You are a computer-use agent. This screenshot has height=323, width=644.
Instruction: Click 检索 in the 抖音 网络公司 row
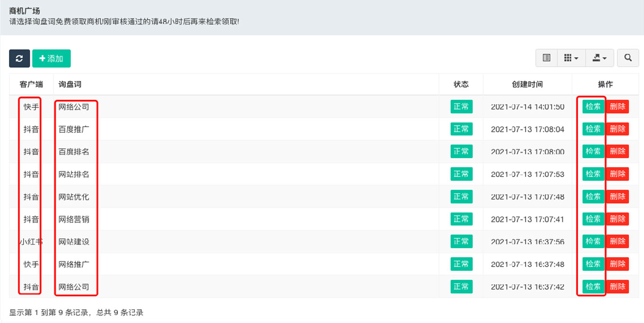point(593,287)
